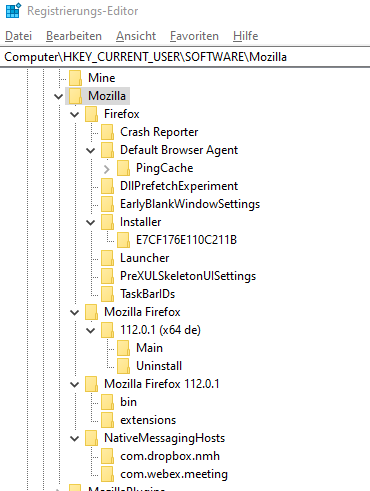The width and height of the screenshot is (370, 491).
Task: Click the PingCache folder icon
Action: click(x=123, y=168)
